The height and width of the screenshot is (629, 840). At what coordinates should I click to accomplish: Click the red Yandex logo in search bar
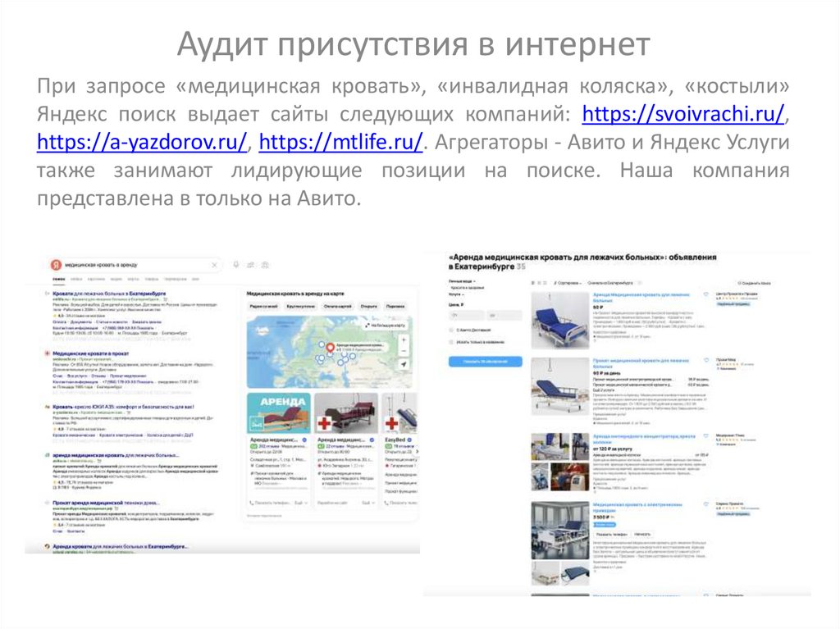[x=56, y=265]
